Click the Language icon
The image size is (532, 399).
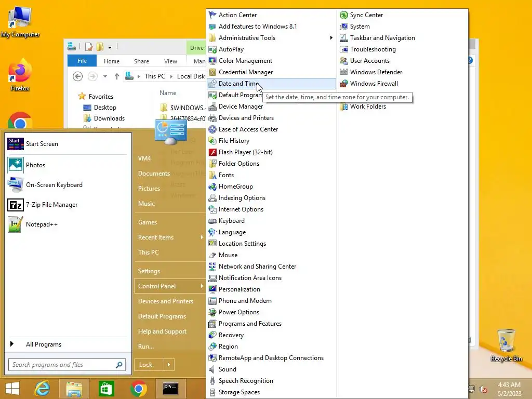(x=212, y=232)
